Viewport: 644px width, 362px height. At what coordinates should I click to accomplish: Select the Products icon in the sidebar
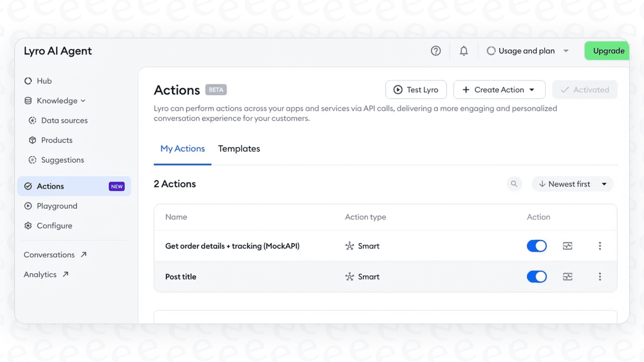33,140
